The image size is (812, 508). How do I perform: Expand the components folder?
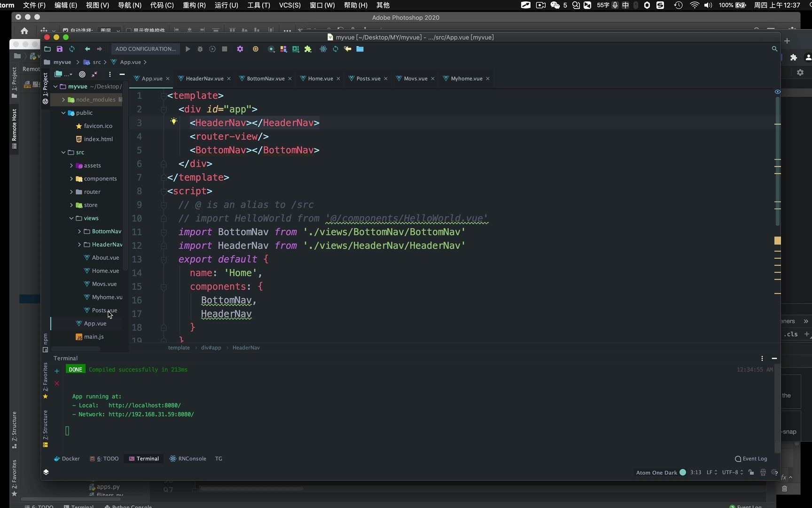(71, 179)
